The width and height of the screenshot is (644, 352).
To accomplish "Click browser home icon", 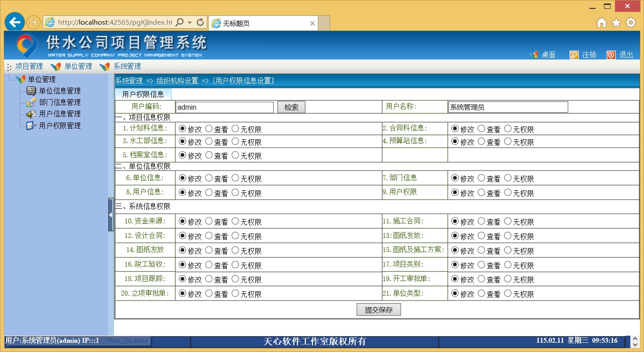I will point(601,22).
